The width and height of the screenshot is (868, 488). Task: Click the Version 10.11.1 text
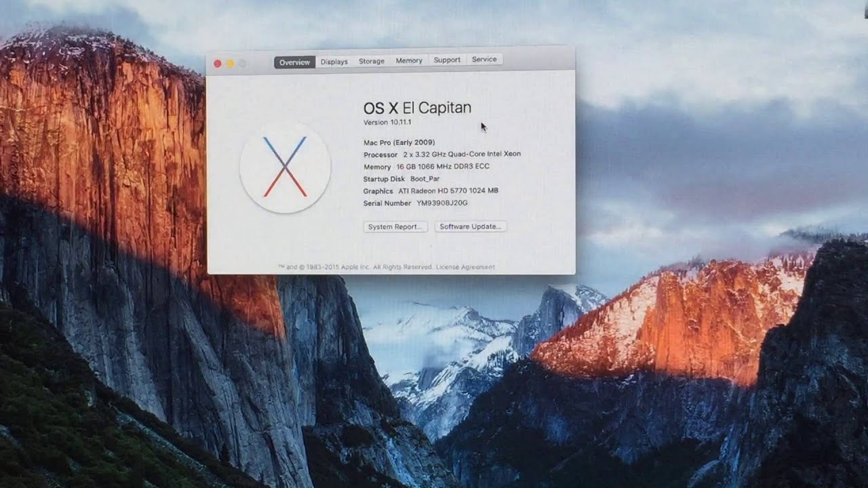[387, 123]
